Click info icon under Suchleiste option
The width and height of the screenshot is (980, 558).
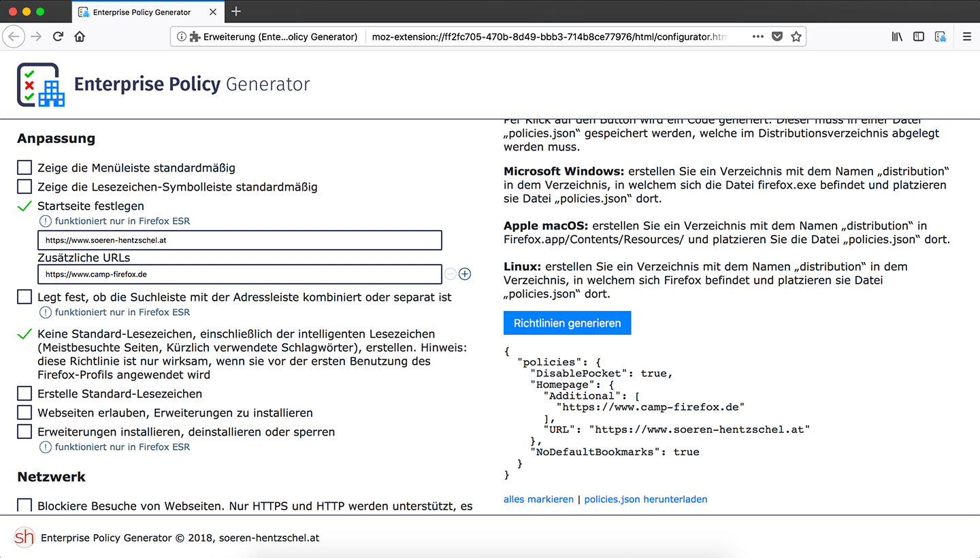click(45, 312)
